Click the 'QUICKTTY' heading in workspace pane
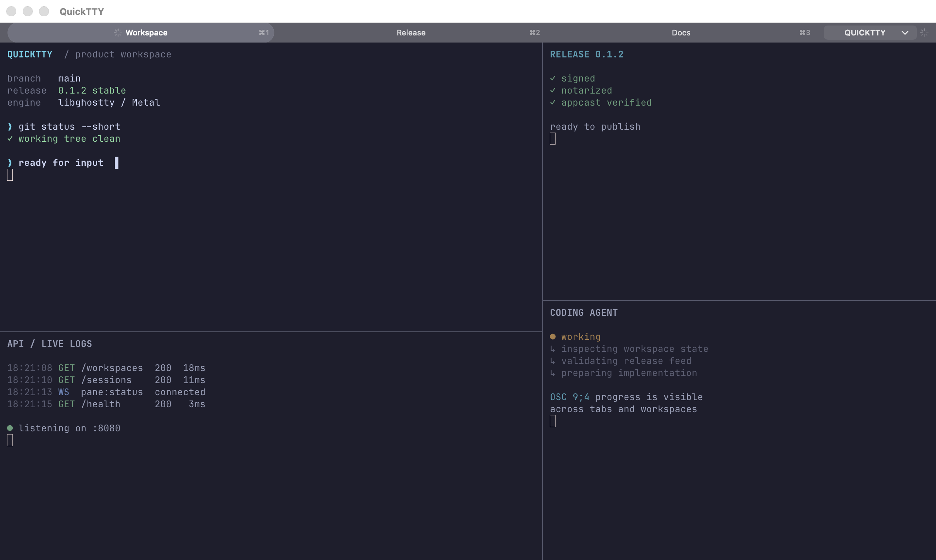 [x=30, y=54]
